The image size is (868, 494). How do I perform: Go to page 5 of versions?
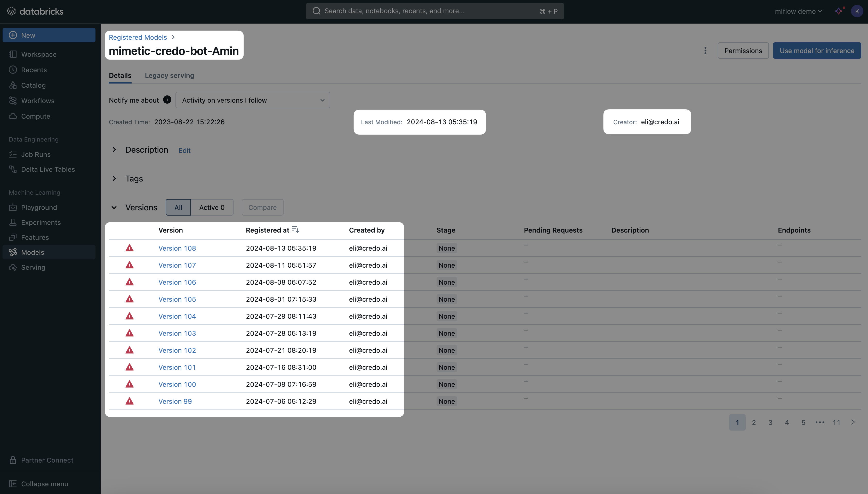(803, 422)
